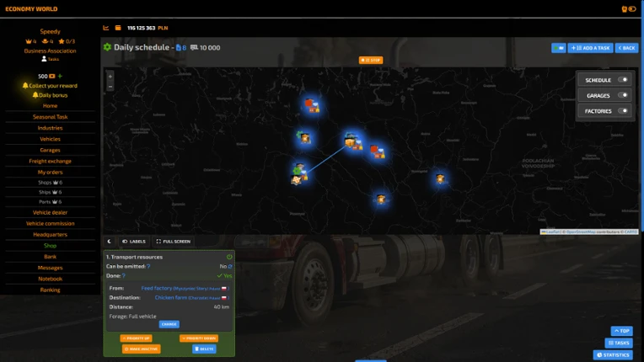This screenshot has width=644, height=362.
Task: Click the green power icon on task 1
Action: 229,257
